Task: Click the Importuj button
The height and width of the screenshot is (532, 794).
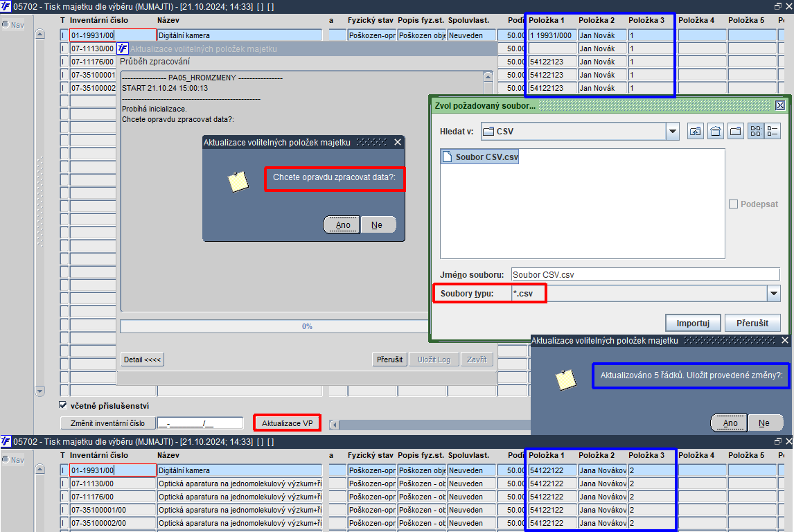Action: click(693, 323)
